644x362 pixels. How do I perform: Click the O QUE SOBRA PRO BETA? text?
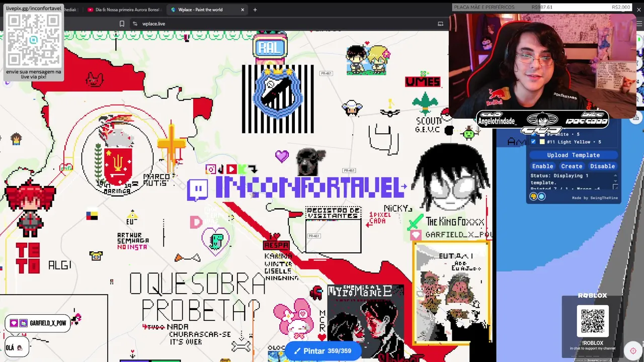point(198,297)
